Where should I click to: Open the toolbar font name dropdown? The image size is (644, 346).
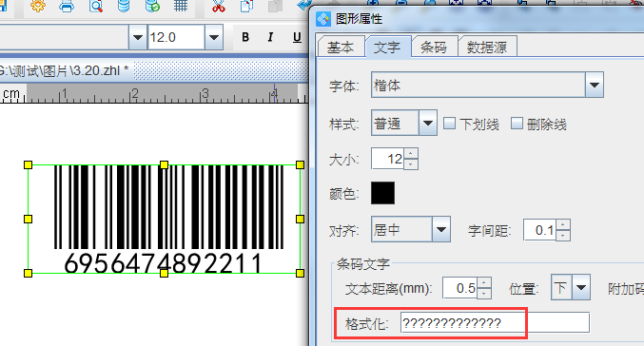coord(138,37)
